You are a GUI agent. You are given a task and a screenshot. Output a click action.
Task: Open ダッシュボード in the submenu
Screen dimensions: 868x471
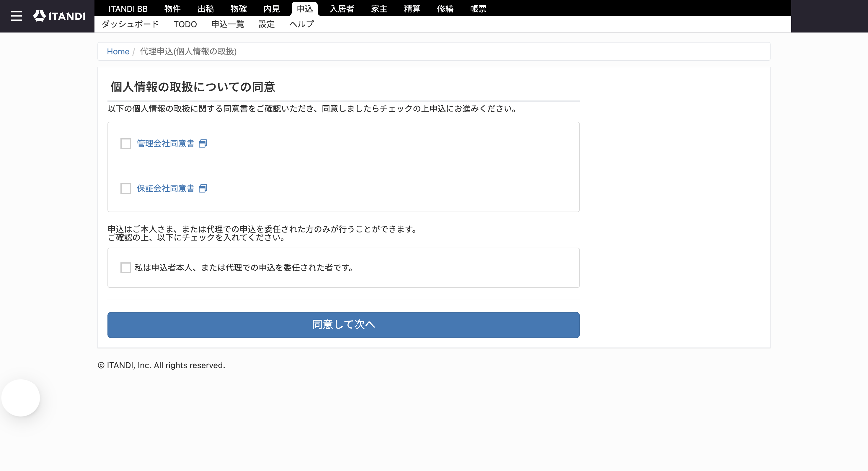(130, 24)
